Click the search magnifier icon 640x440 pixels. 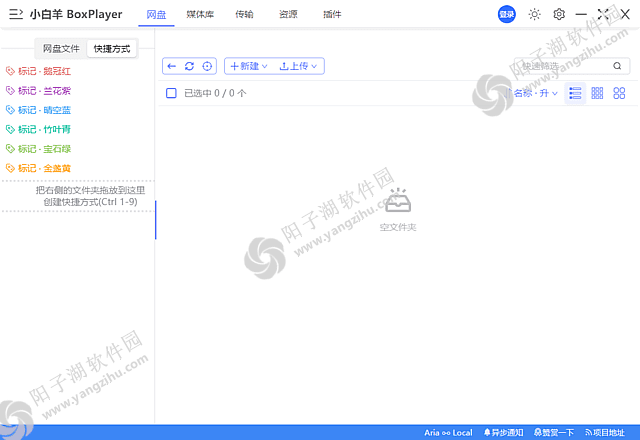(x=617, y=66)
